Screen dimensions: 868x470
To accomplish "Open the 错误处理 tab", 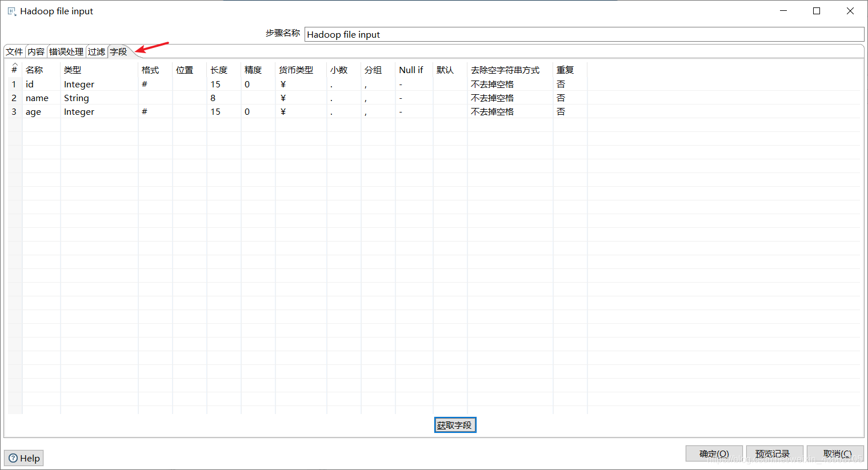I will click(x=66, y=52).
